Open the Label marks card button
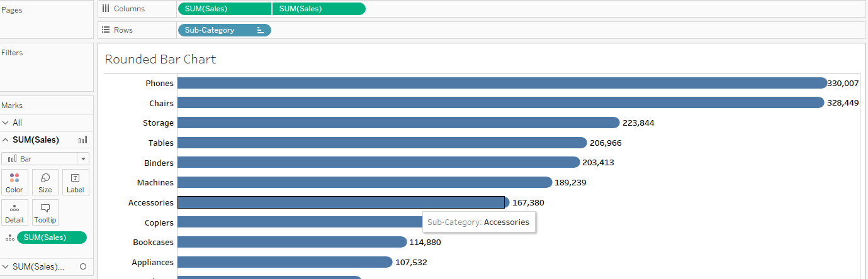This screenshot has width=868, height=279. [76, 182]
